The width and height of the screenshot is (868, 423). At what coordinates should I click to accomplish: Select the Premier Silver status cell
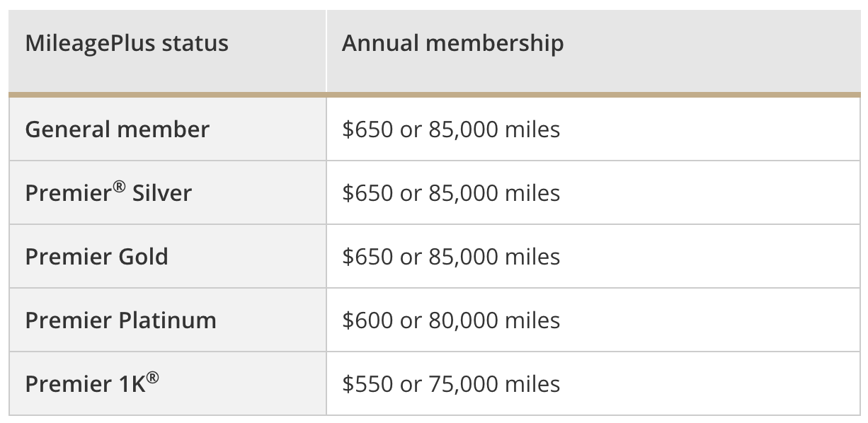point(167,192)
